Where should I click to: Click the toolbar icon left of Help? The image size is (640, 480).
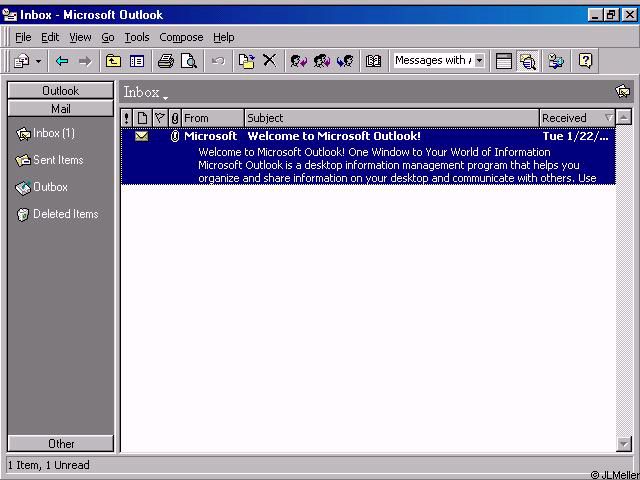point(556,61)
